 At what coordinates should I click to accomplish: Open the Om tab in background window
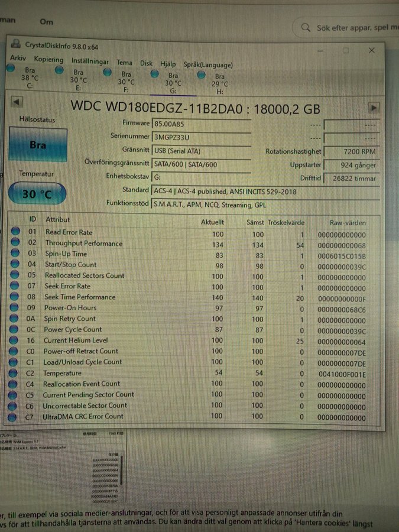47,22
